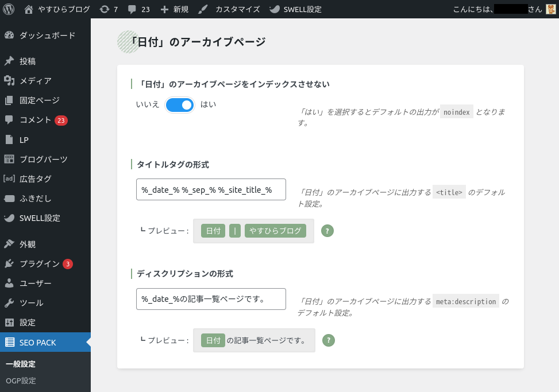Viewport: 559px width, 392px height.
Task: Toggle the date archive noindex switch
Action: pyautogui.click(x=180, y=105)
